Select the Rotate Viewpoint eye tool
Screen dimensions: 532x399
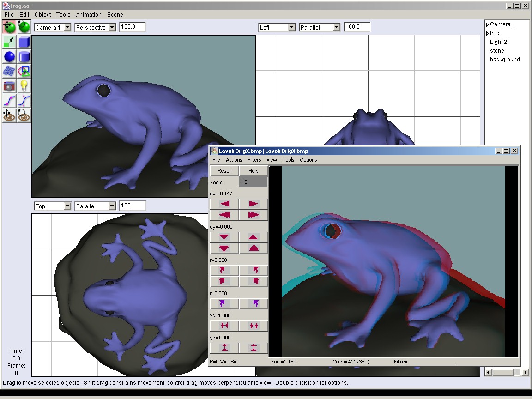tap(24, 115)
